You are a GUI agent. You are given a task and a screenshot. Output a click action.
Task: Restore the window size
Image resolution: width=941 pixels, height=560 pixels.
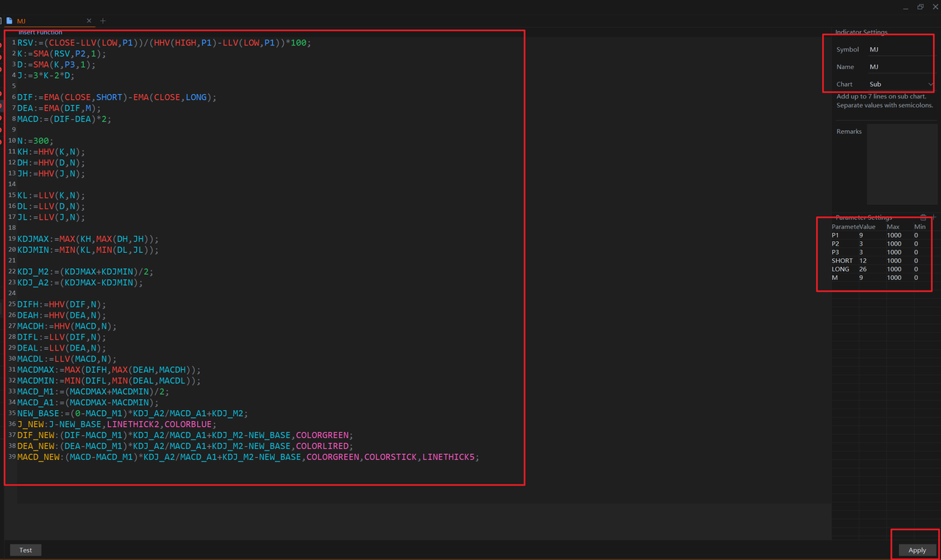920,7
